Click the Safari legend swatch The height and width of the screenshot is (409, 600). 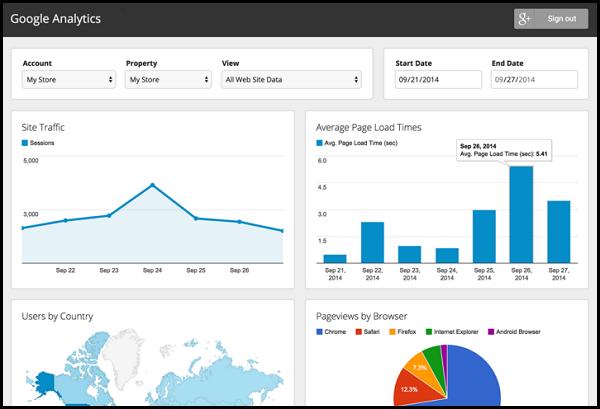(359, 332)
